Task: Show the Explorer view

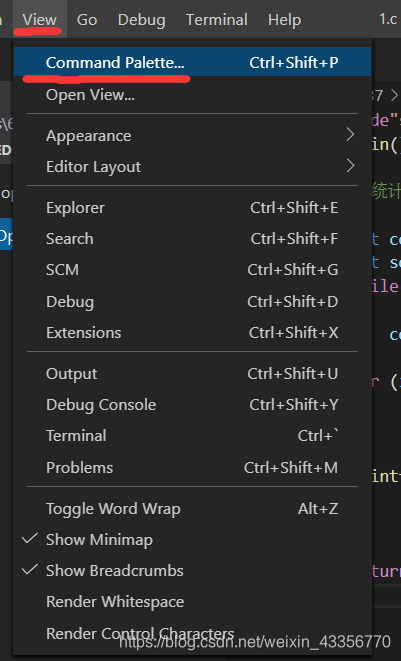Action: click(x=192, y=208)
